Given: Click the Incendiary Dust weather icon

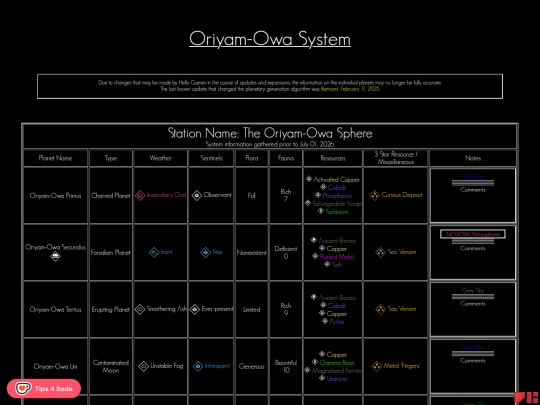Looking at the screenshot, I should [x=140, y=196].
